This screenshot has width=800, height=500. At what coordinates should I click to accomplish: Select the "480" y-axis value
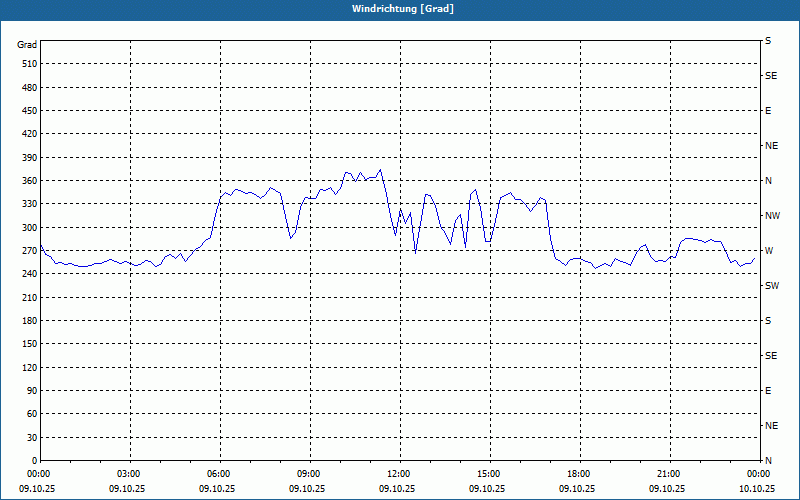click(x=30, y=88)
